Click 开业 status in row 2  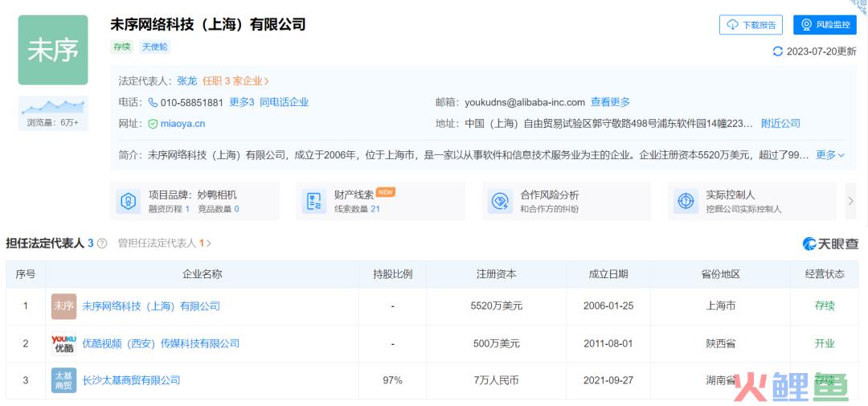coord(825,343)
